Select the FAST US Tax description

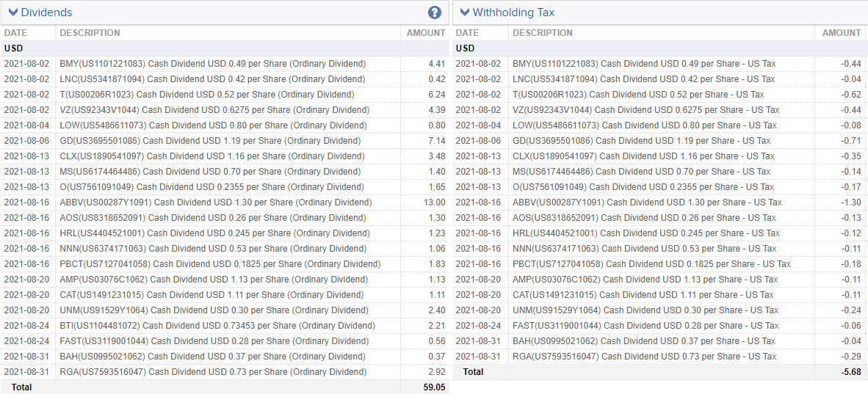(646, 326)
